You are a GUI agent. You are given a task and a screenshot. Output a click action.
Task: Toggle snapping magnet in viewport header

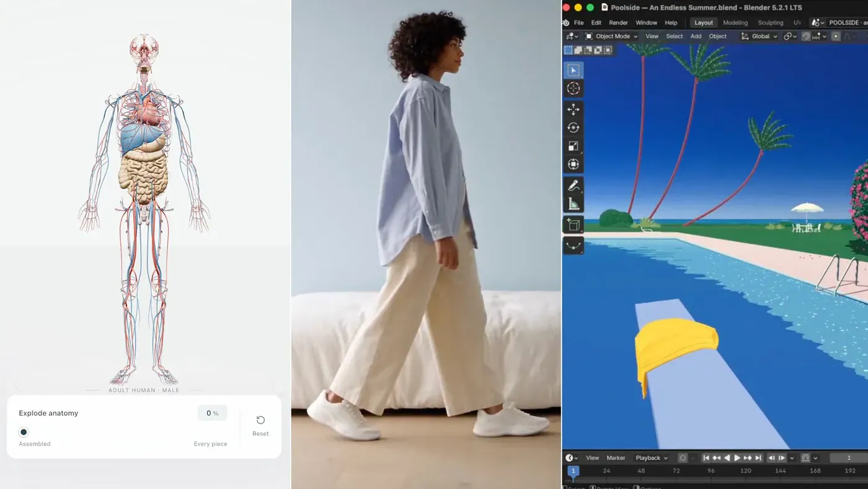(806, 37)
